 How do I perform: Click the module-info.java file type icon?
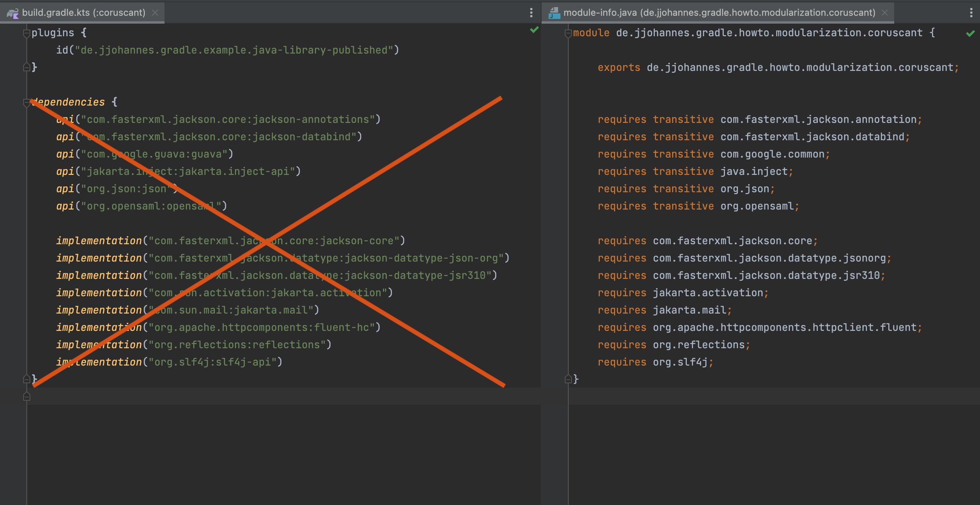555,13
